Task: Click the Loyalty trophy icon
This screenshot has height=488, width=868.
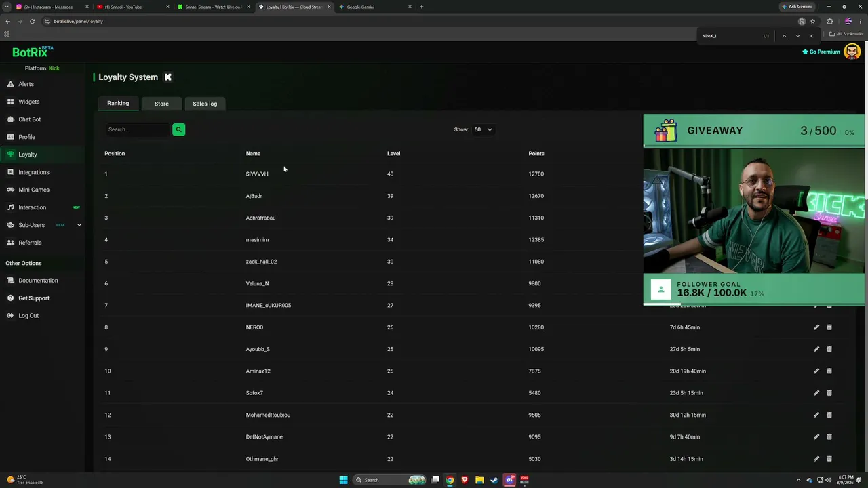Action: point(10,155)
